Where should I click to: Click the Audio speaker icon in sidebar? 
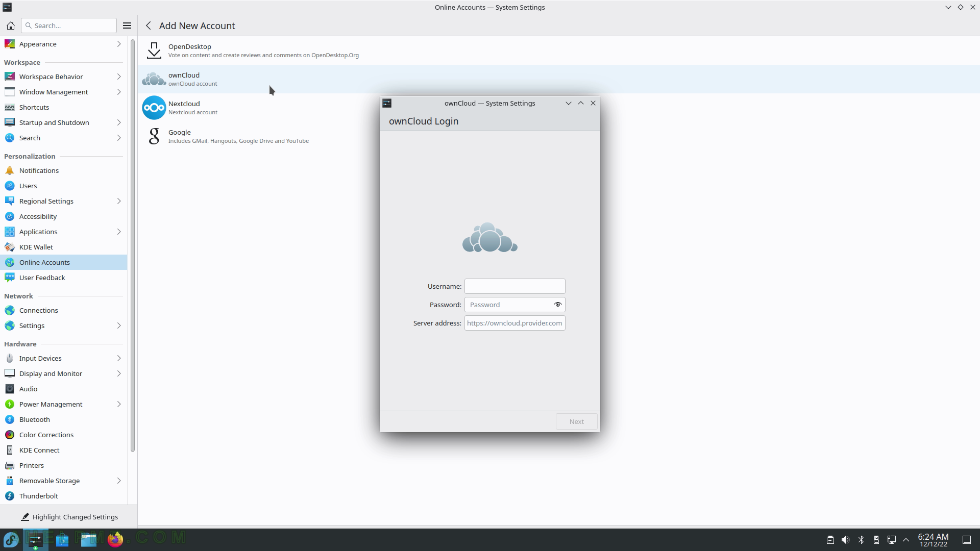tap(10, 389)
